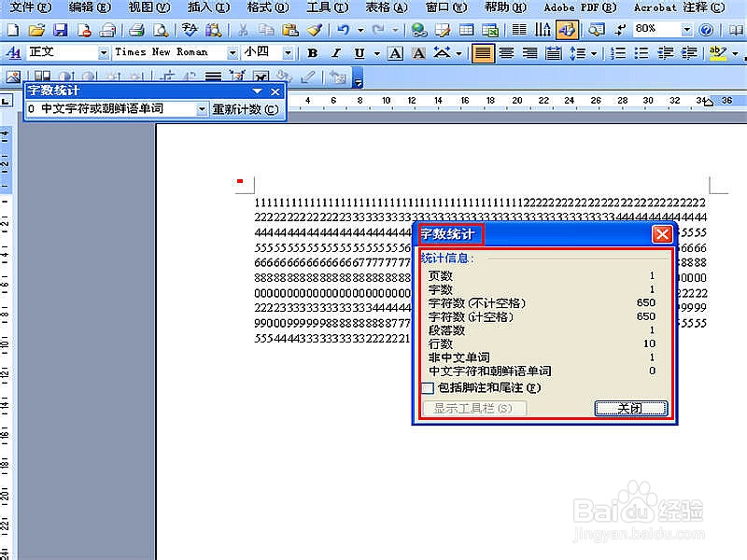Screen dimensions: 747x560
Task: Open the 表格 menu
Action: pyautogui.click(x=387, y=7)
